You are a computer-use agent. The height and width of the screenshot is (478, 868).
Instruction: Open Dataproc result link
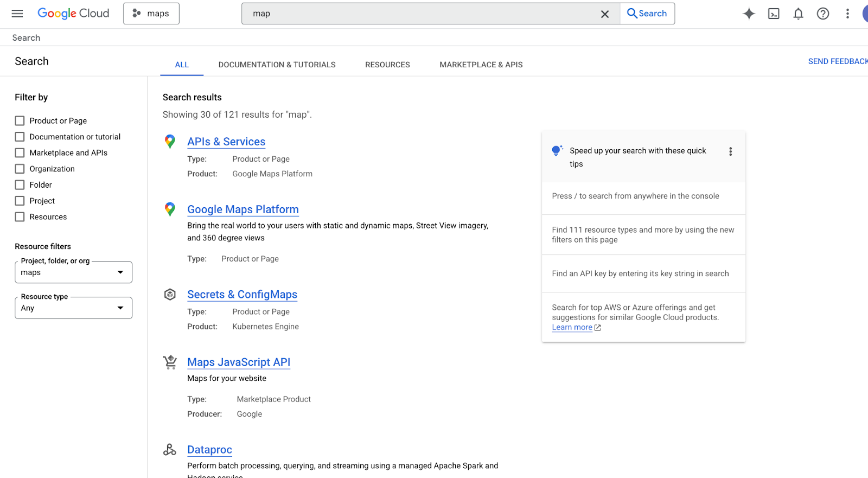[x=209, y=450]
